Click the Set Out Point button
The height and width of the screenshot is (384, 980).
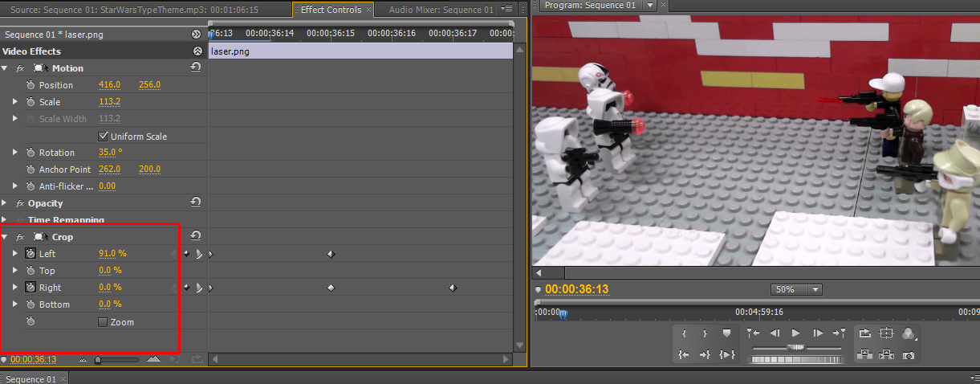705,333
